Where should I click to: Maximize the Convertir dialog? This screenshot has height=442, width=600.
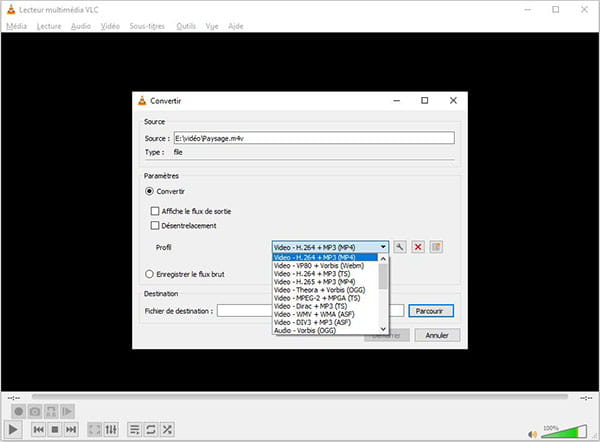point(424,100)
